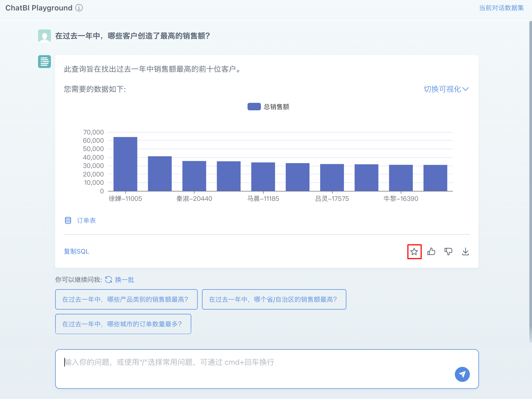Click the refresh icon beside 换一批
This screenshot has width=532, height=399.
tap(108, 280)
